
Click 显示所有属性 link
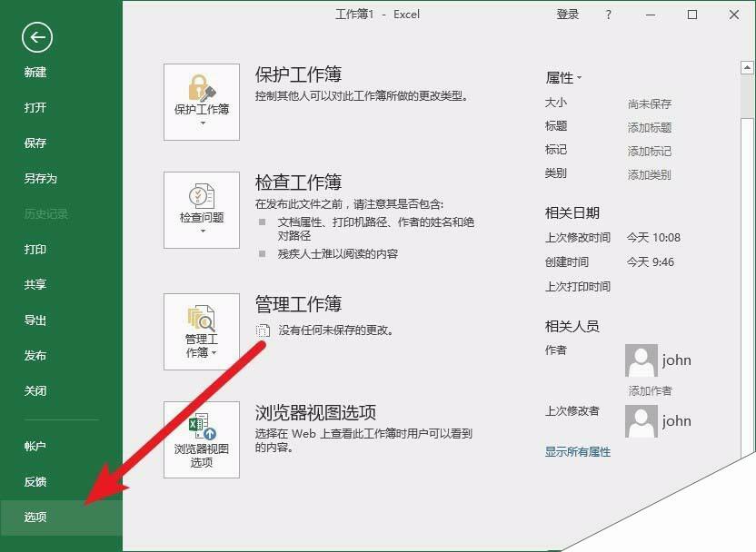[578, 452]
